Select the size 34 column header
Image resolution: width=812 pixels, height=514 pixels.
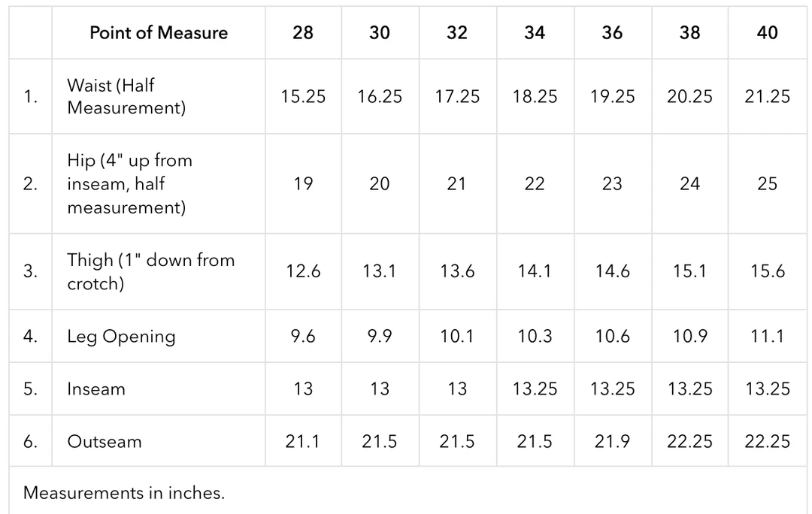(535, 32)
